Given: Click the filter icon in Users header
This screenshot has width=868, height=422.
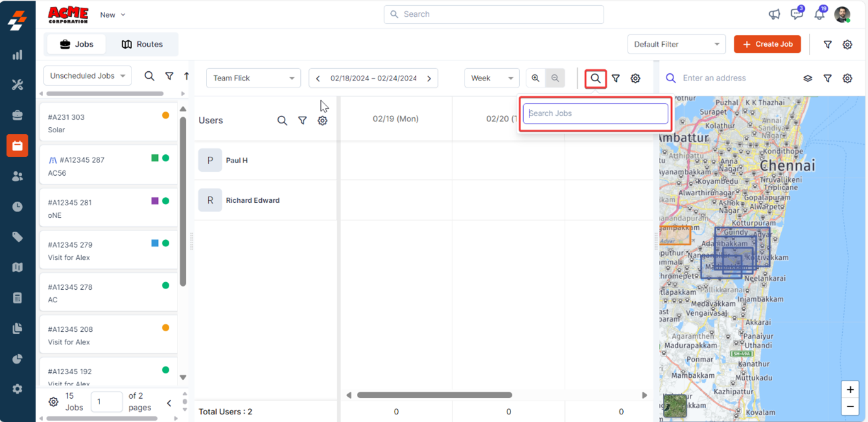Looking at the screenshot, I should coord(302,120).
